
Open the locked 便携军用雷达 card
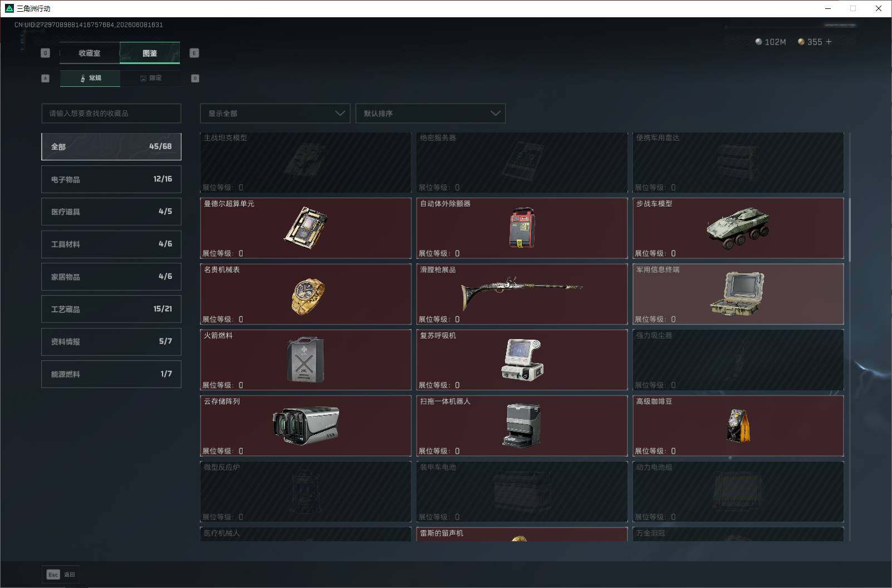coord(738,163)
